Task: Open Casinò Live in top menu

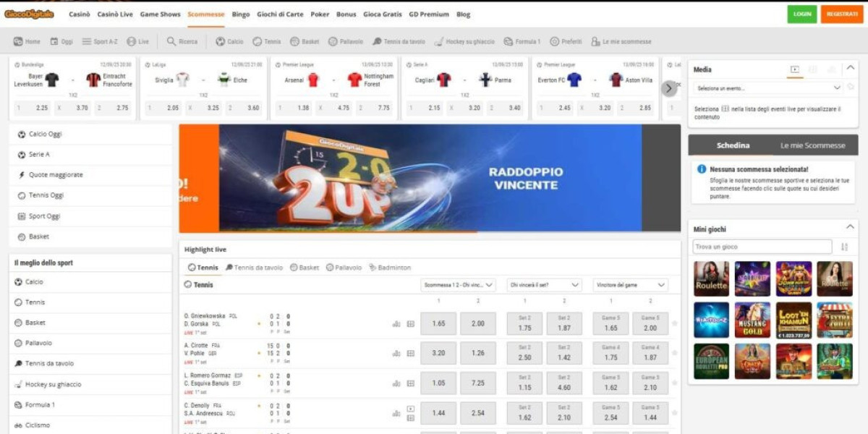Action: [115, 14]
